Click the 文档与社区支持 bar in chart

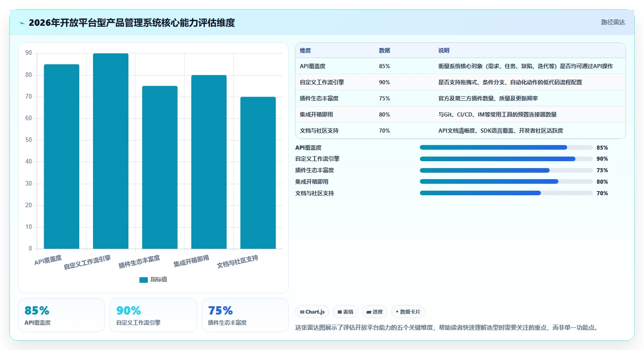[x=258, y=173]
